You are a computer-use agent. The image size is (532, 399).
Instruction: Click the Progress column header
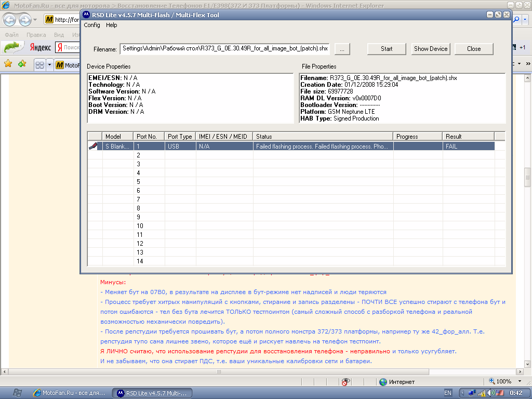click(418, 137)
